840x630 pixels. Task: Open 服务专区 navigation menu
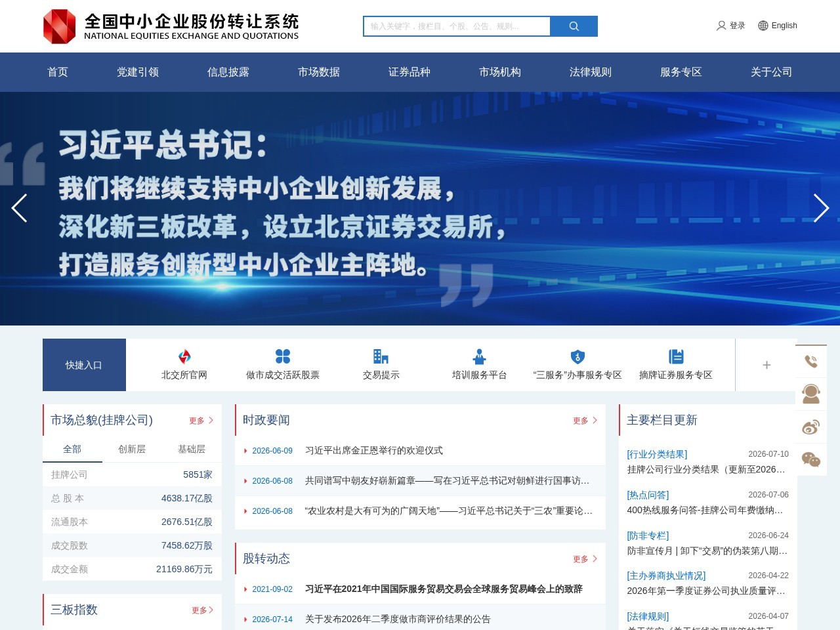[x=681, y=72]
